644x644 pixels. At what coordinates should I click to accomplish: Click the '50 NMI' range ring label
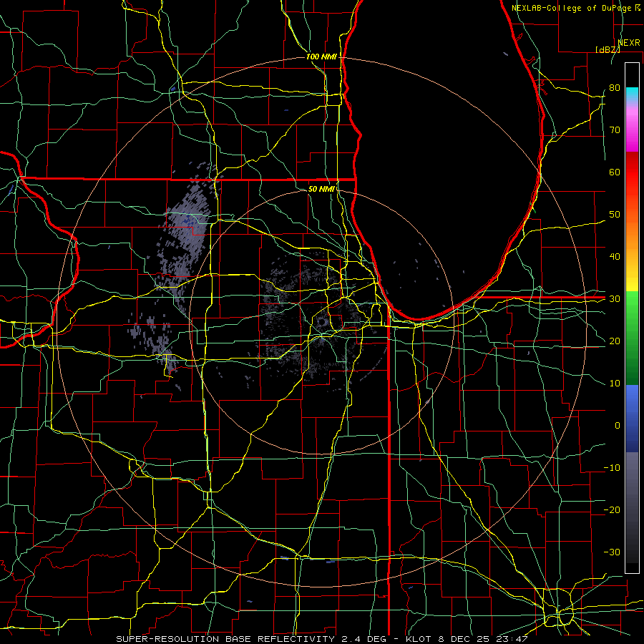[x=321, y=190]
